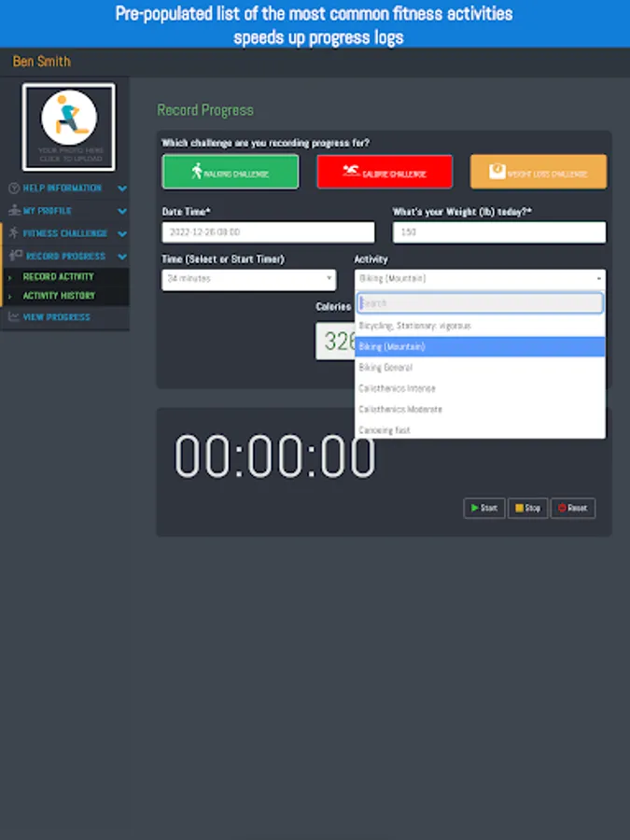Choose the orange Weight Loss Challenge button

point(539,172)
